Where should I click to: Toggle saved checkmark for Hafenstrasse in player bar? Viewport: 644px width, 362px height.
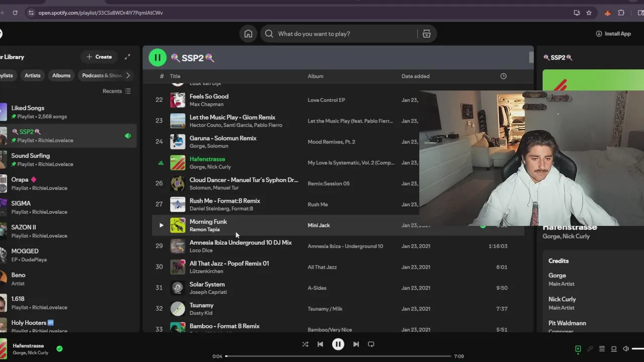point(59,348)
